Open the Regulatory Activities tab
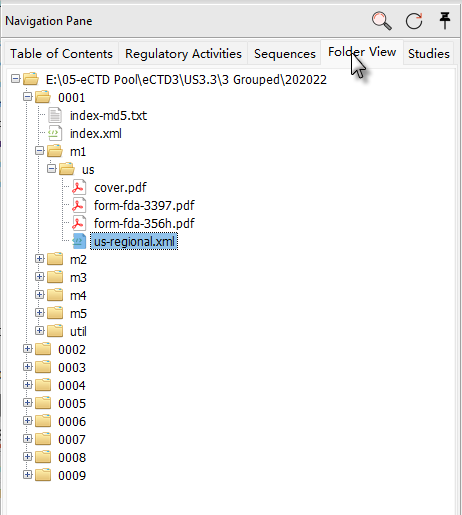This screenshot has width=462, height=515. 183,53
